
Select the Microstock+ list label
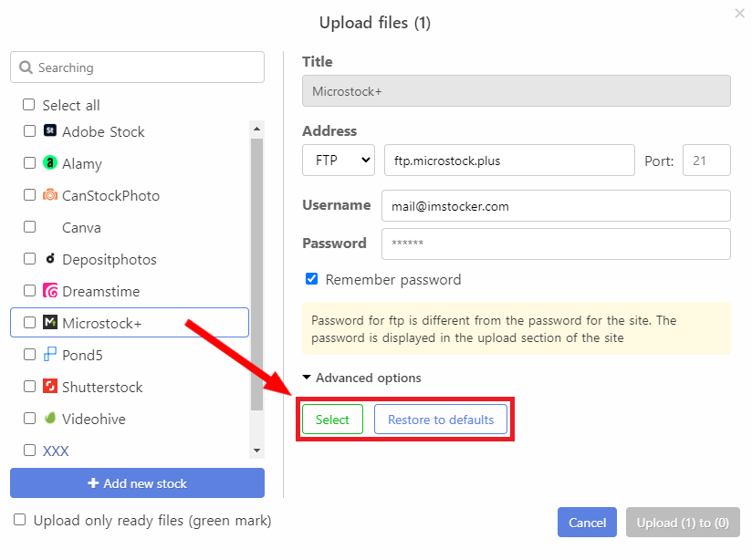pyautogui.click(x=101, y=323)
